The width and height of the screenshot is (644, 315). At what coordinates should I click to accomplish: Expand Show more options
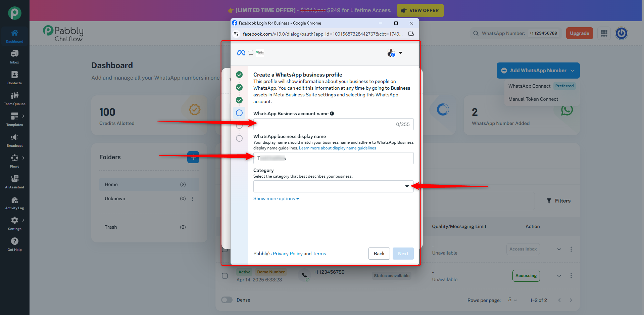click(x=276, y=198)
